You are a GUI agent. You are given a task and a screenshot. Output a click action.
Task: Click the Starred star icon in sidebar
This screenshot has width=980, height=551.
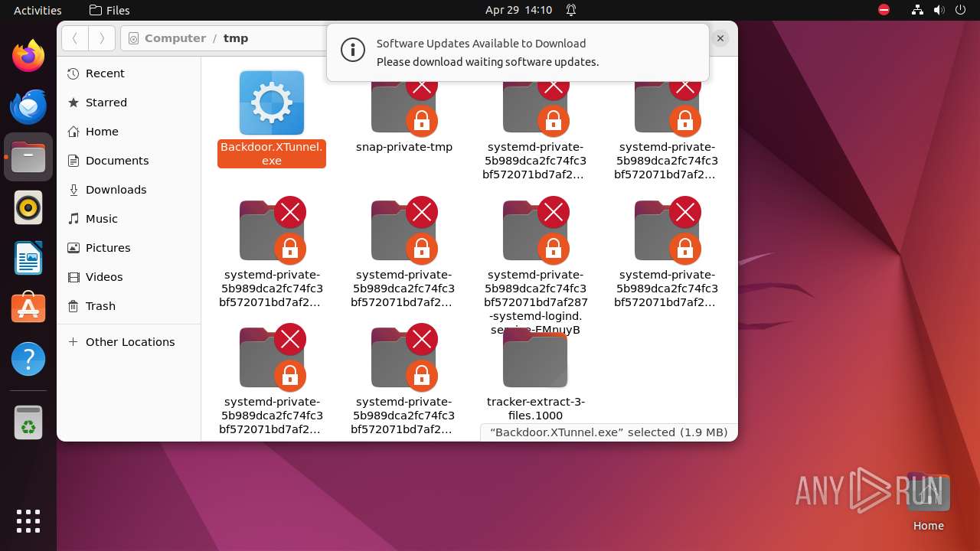click(x=73, y=103)
